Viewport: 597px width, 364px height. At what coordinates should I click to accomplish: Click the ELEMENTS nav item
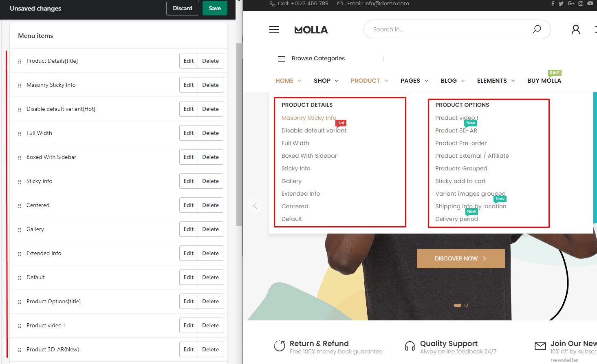click(x=492, y=81)
